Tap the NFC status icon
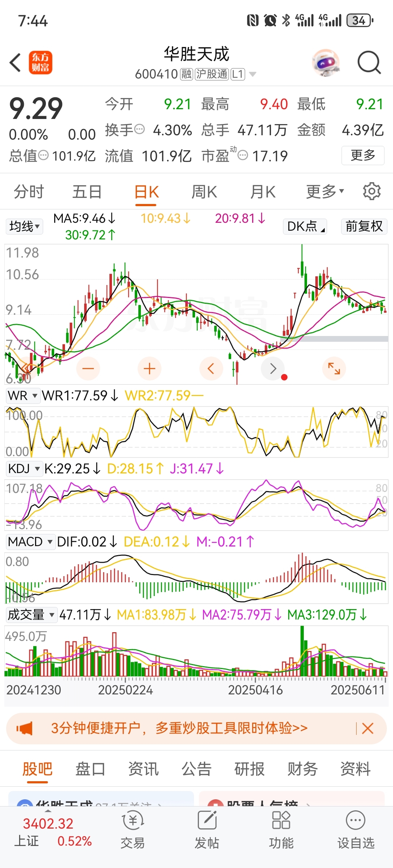This screenshot has width=393, height=868. [253, 21]
